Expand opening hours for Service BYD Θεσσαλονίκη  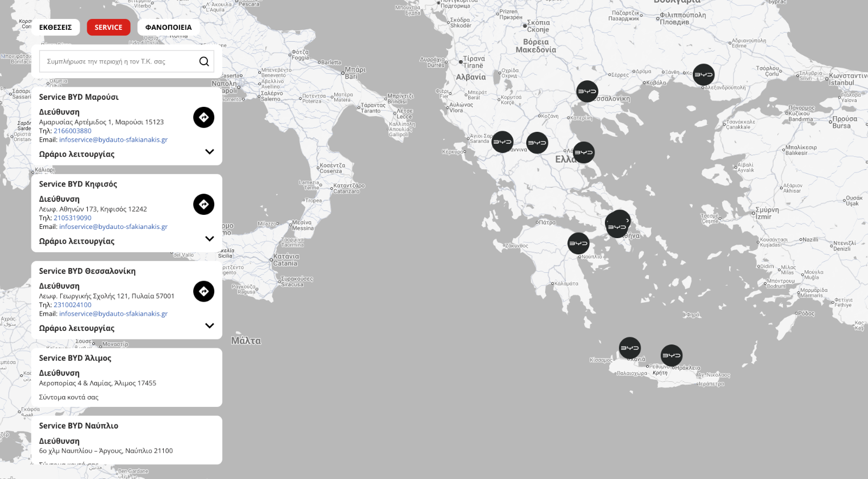209,325
